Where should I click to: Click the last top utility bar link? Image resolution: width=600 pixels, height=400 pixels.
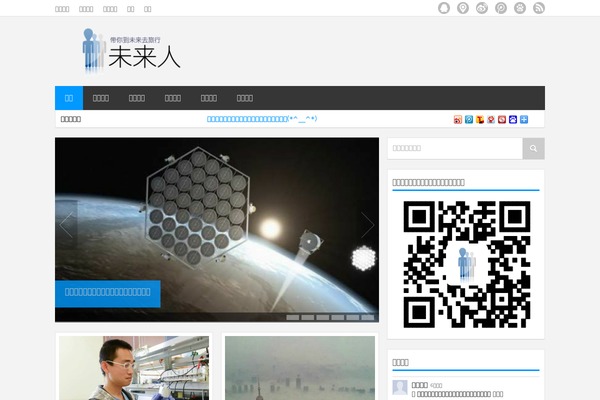point(148,9)
